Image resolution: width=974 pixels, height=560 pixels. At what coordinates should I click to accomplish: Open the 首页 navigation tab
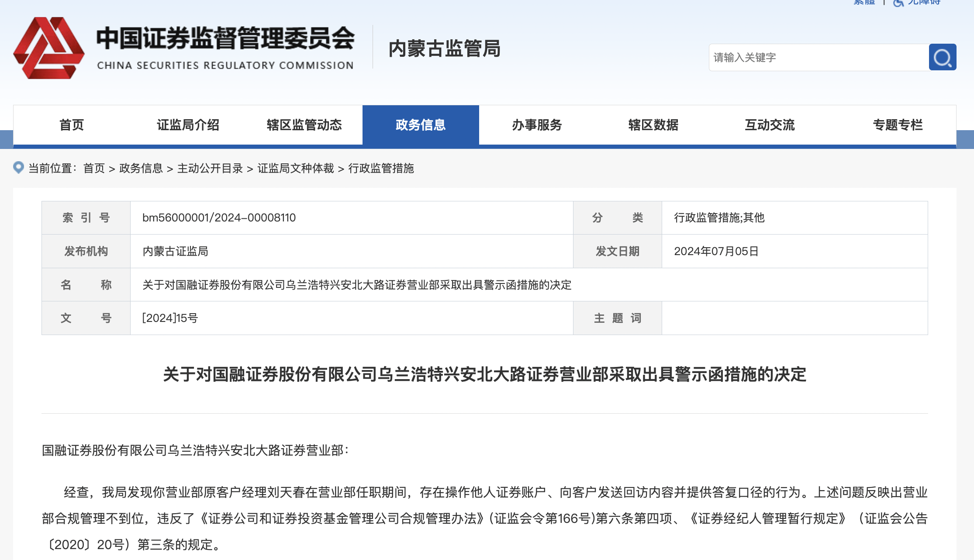pos(72,125)
